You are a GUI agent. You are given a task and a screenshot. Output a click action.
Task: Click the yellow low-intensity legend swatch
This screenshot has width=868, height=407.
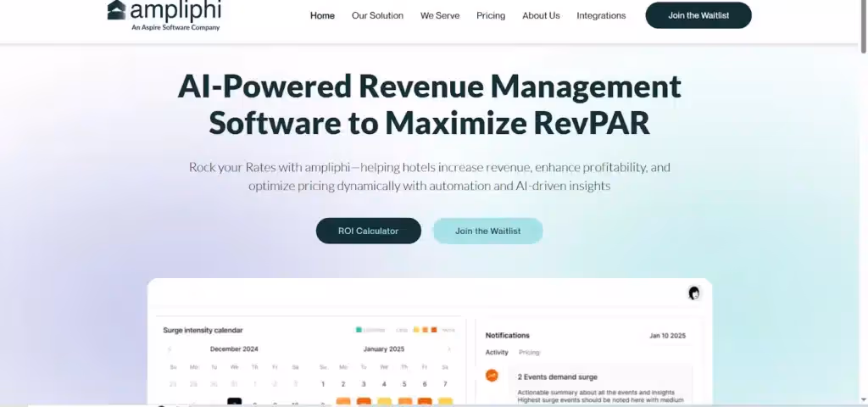(416, 330)
